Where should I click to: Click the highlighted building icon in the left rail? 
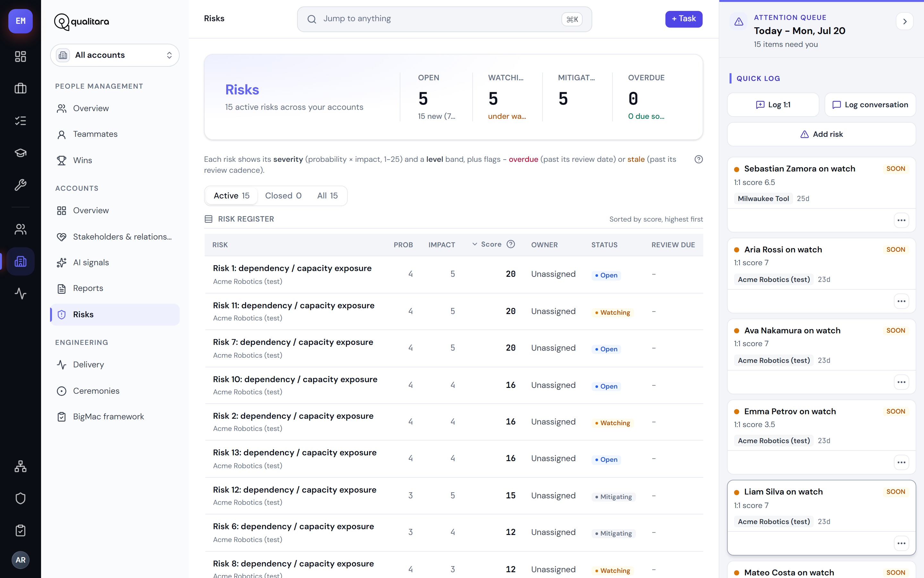click(x=21, y=261)
